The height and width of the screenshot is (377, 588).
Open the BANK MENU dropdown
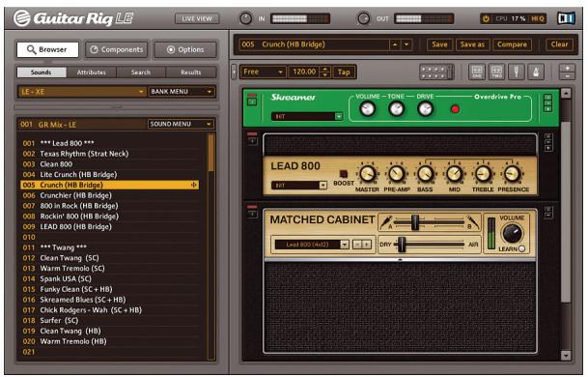182,91
